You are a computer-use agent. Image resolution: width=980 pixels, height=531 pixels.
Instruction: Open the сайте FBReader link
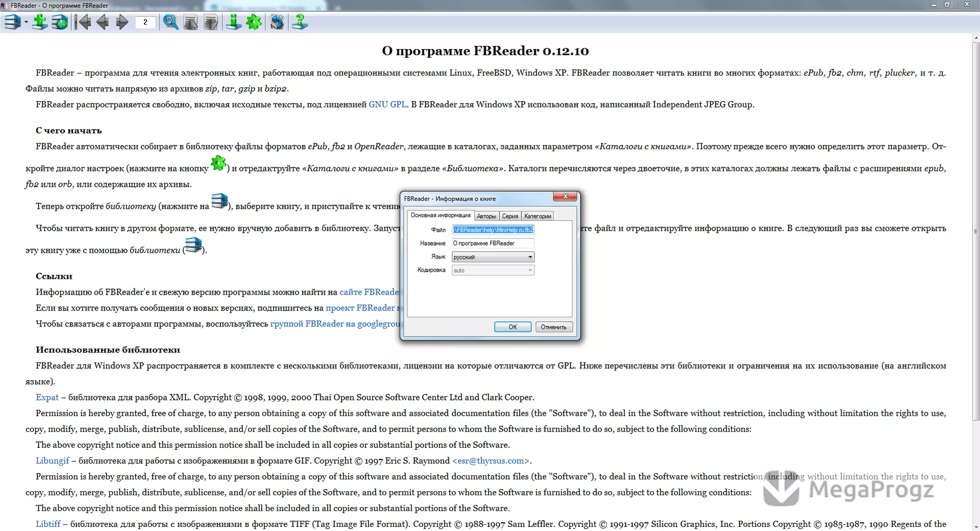[x=370, y=292]
